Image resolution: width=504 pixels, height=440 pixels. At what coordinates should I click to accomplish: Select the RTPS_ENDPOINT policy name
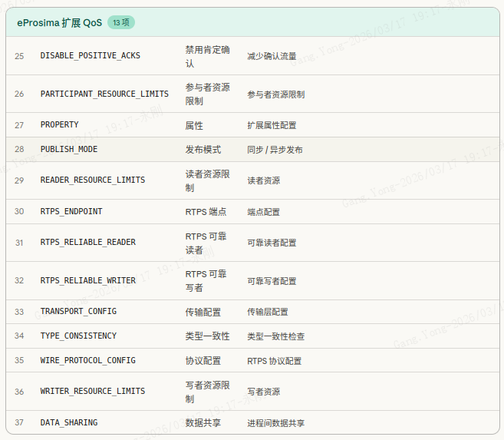coord(71,211)
